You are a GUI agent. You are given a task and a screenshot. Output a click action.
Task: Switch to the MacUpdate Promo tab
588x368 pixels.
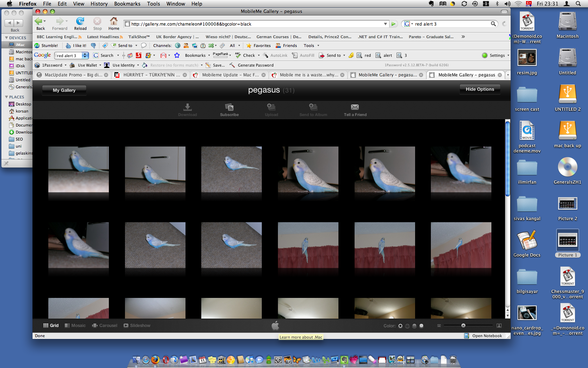[72, 75]
